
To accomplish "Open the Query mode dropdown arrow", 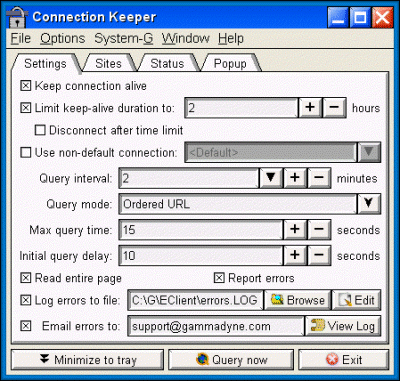I will [x=369, y=204].
